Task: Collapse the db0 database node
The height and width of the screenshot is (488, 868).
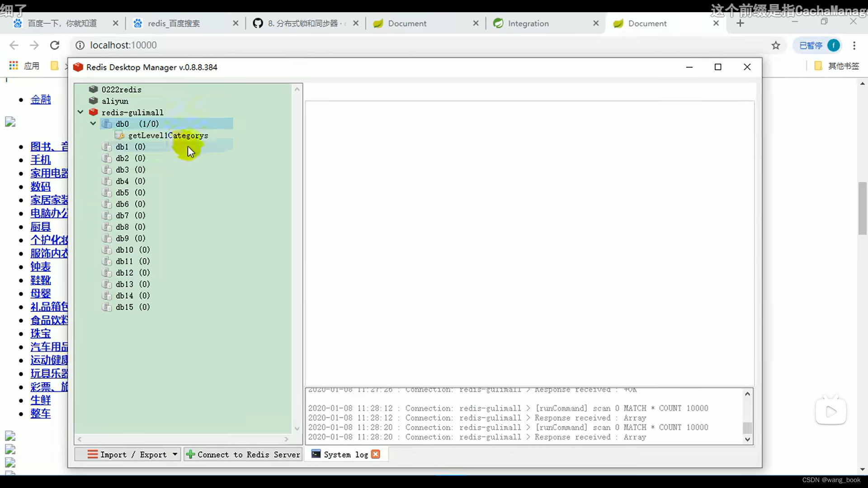Action: tap(93, 123)
